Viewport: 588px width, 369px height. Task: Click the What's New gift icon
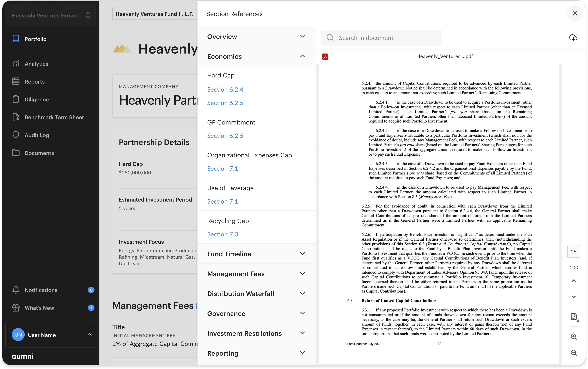16,308
